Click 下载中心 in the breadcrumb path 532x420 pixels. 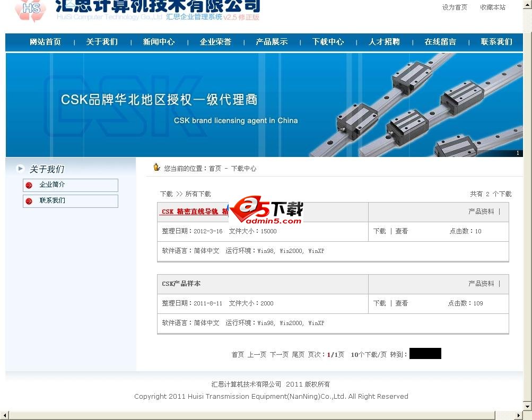click(243, 168)
